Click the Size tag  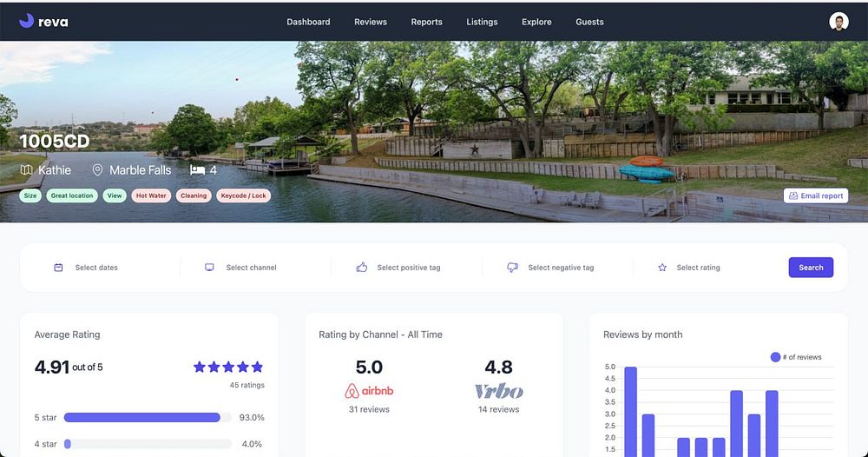[30, 195]
